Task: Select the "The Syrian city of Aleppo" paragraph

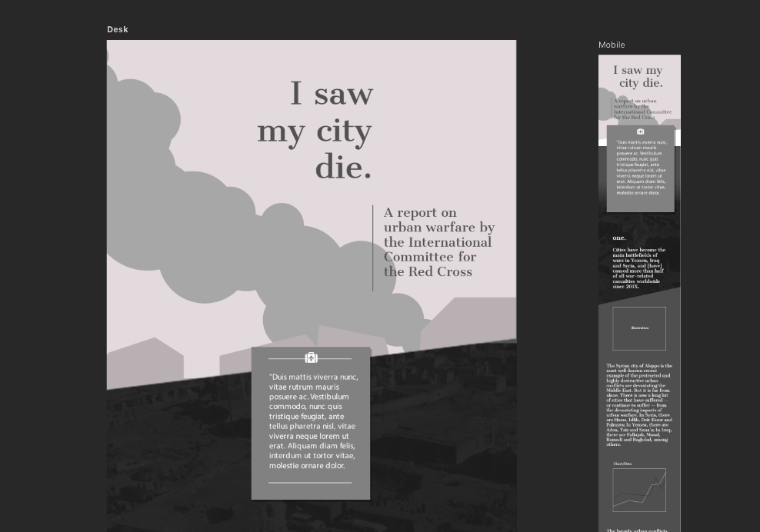Action: (638, 404)
